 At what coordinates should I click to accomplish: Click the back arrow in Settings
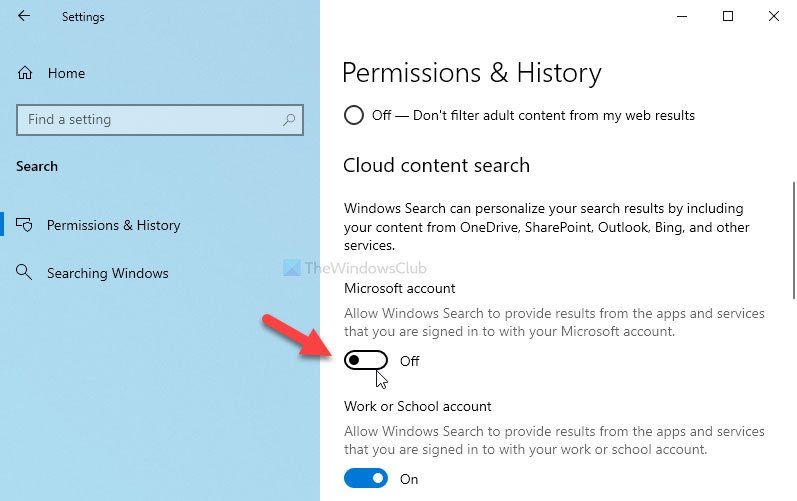pyautogui.click(x=24, y=17)
